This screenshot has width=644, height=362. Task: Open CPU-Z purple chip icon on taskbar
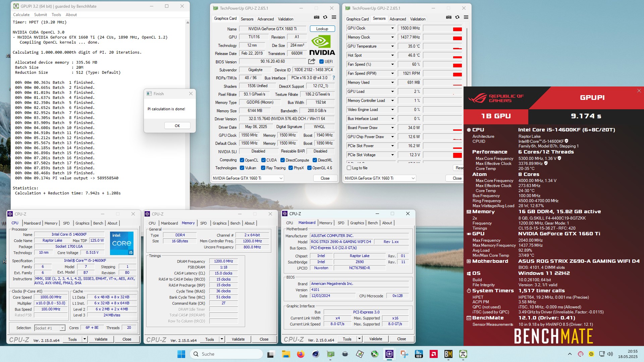click(x=389, y=354)
